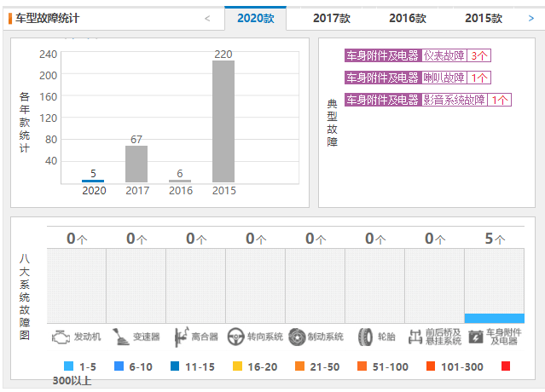The height and width of the screenshot is (392, 545).
Task: Click the 车身附件及电器 battery icon
Action: pos(475,337)
